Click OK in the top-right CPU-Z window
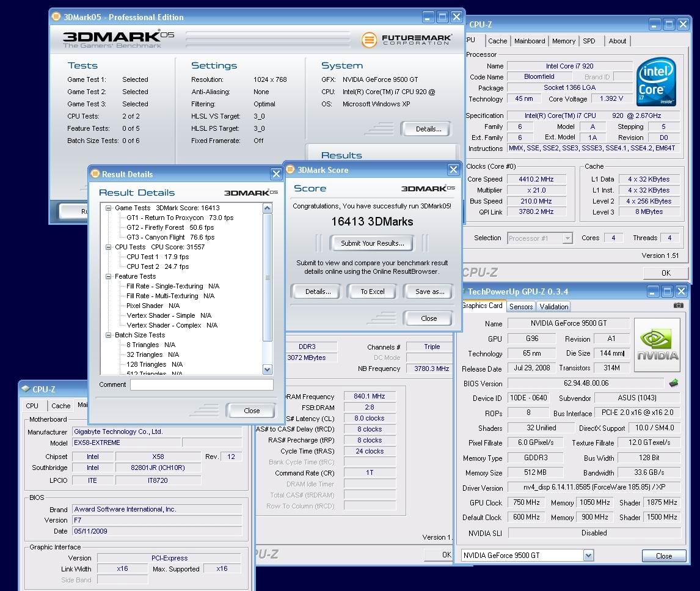 tap(666, 273)
